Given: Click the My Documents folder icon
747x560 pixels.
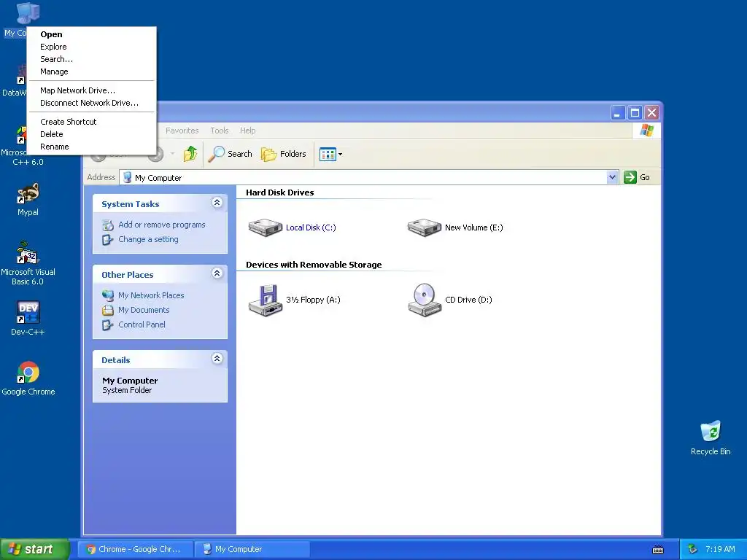Looking at the screenshot, I should [x=108, y=310].
